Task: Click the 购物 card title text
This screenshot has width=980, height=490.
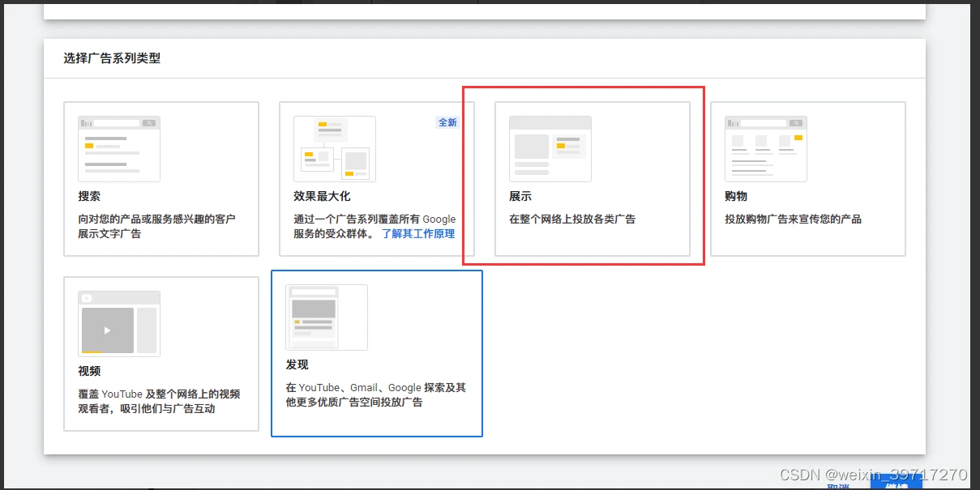Action: [x=736, y=197]
